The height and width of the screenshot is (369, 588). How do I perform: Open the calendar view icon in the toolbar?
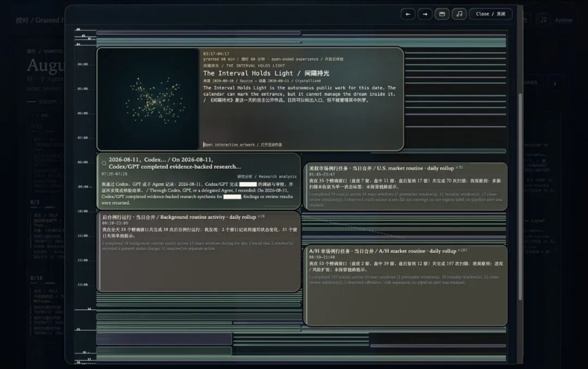(x=442, y=14)
